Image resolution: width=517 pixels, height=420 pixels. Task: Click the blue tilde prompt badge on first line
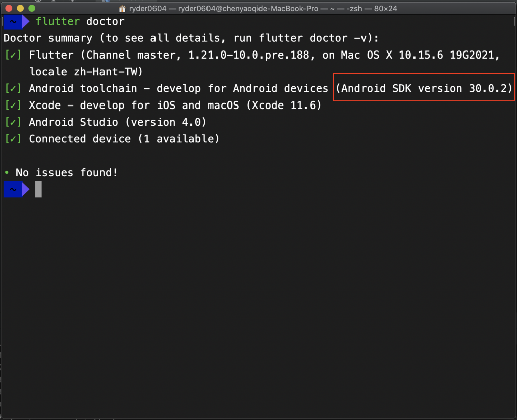[13, 22]
